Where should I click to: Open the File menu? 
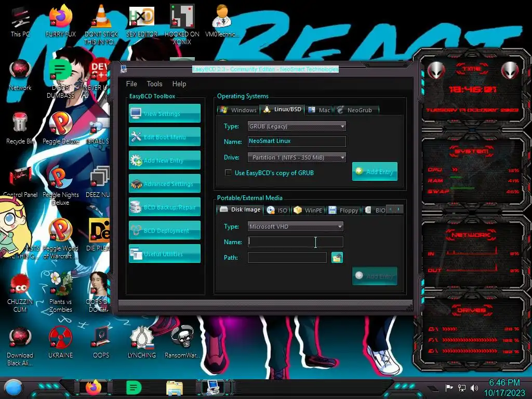coord(131,84)
